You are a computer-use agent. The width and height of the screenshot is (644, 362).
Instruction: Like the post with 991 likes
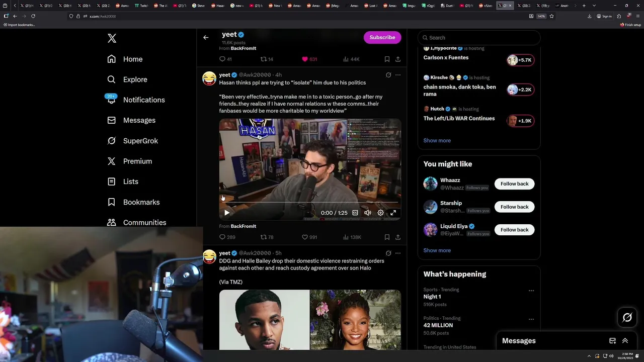[309, 237]
